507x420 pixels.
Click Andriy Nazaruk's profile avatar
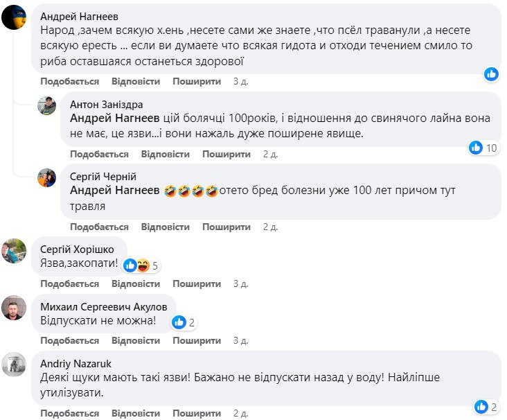tap(15, 364)
